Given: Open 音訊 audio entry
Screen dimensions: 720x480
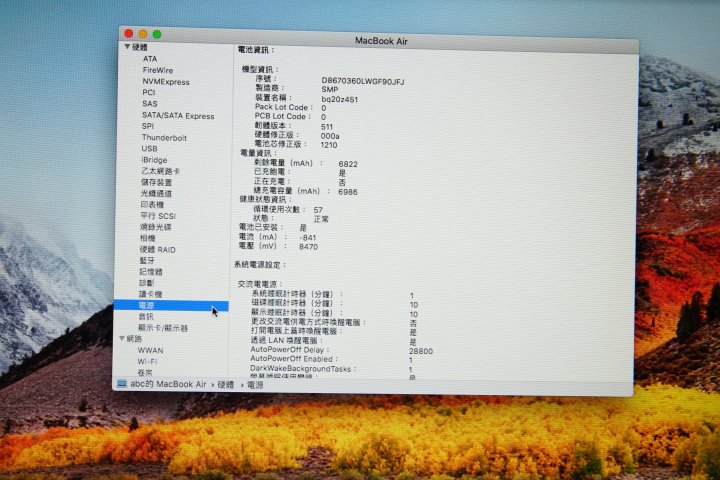Looking at the screenshot, I should [146, 316].
